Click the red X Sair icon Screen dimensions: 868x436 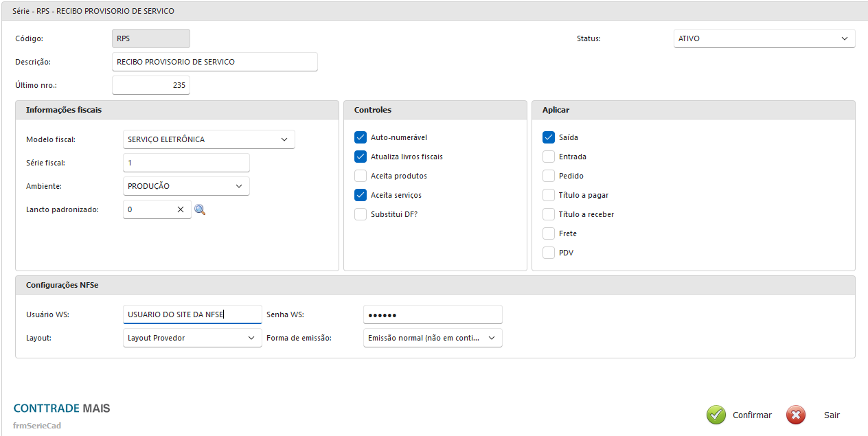(x=796, y=415)
